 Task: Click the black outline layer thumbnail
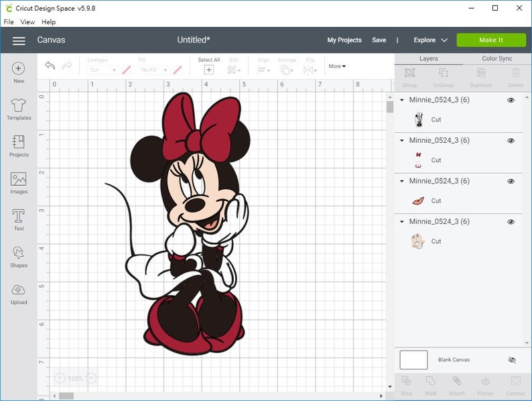tap(419, 119)
